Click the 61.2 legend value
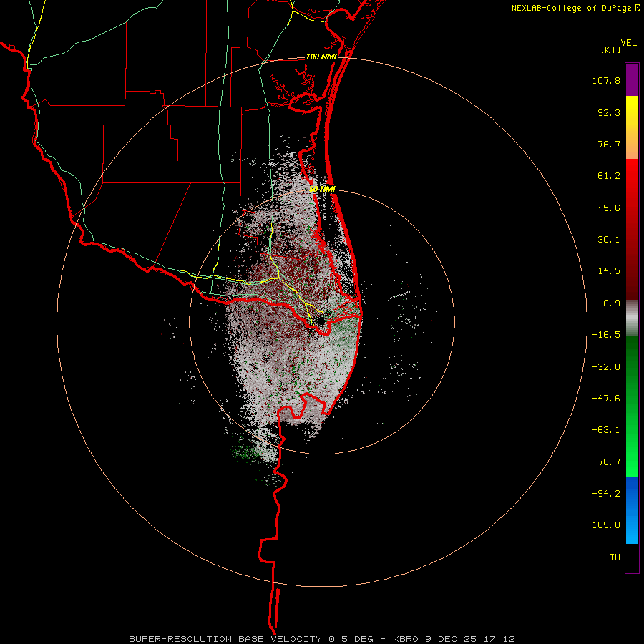This screenshot has width=644, height=644. click(x=609, y=176)
